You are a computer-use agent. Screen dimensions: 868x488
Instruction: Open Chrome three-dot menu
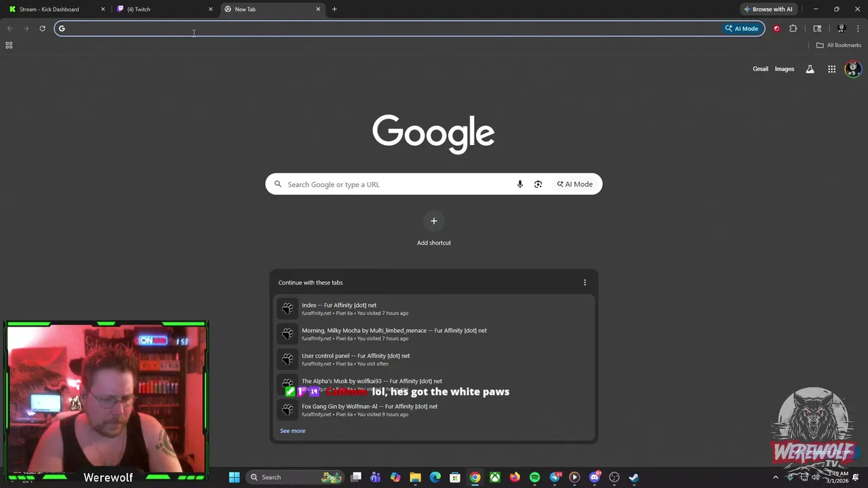[858, 28]
